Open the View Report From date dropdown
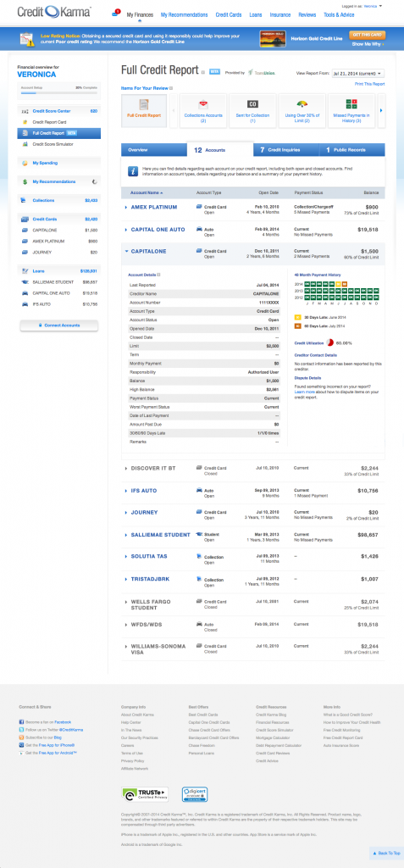 pos(357,73)
